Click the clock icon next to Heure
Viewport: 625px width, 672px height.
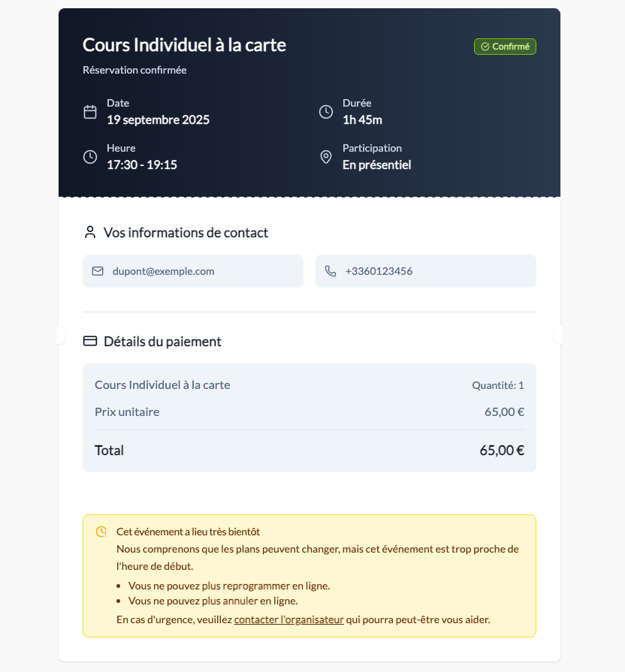coord(90,157)
